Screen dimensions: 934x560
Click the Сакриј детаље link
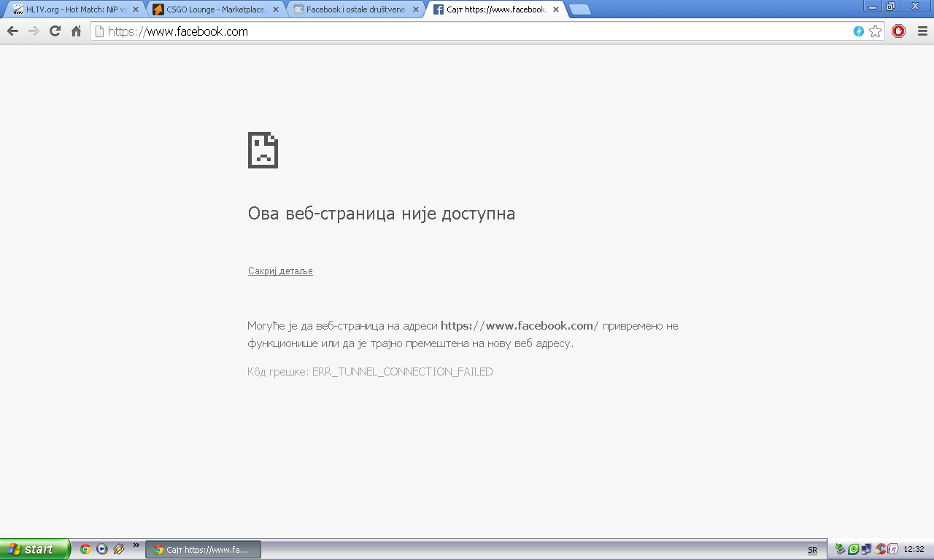point(280,271)
